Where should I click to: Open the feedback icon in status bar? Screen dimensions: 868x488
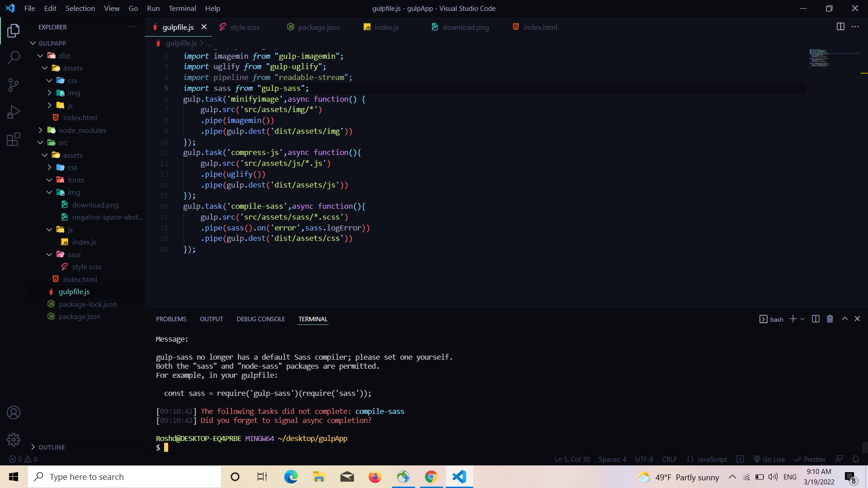coord(839,459)
